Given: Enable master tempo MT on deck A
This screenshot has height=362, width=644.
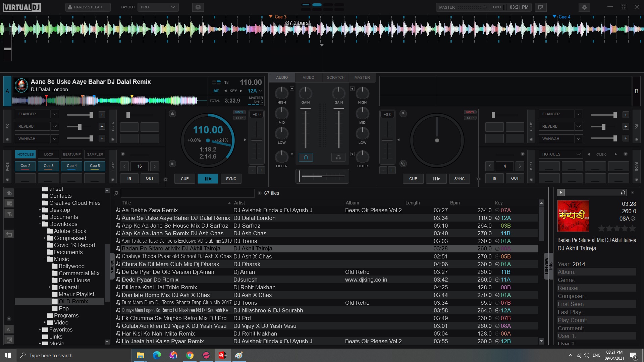Looking at the screenshot, I should 216,91.
